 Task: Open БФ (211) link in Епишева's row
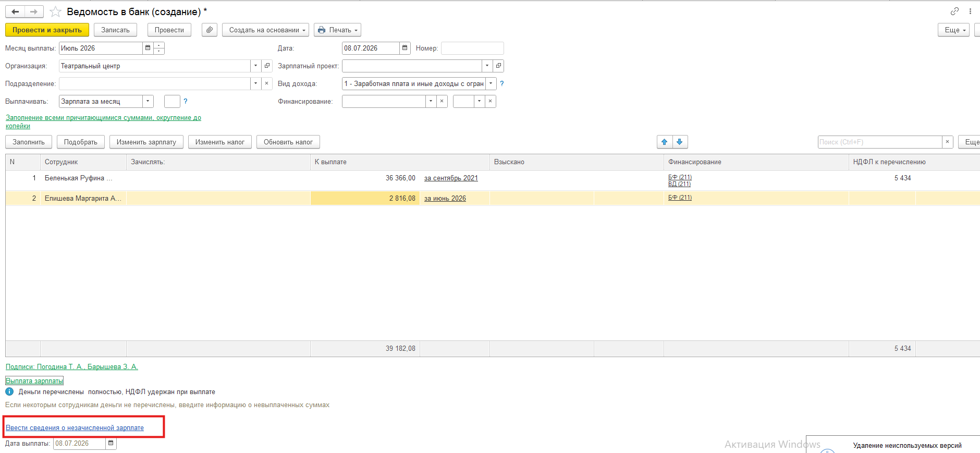(680, 198)
